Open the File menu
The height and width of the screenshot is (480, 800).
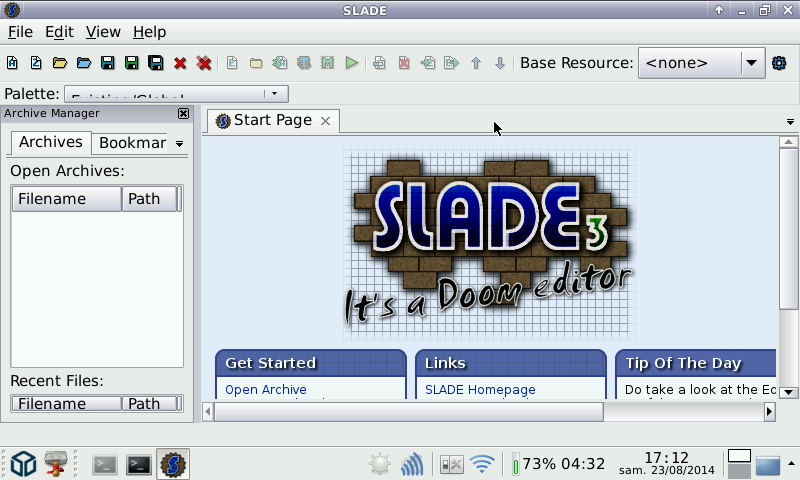click(x=20, y=32)
